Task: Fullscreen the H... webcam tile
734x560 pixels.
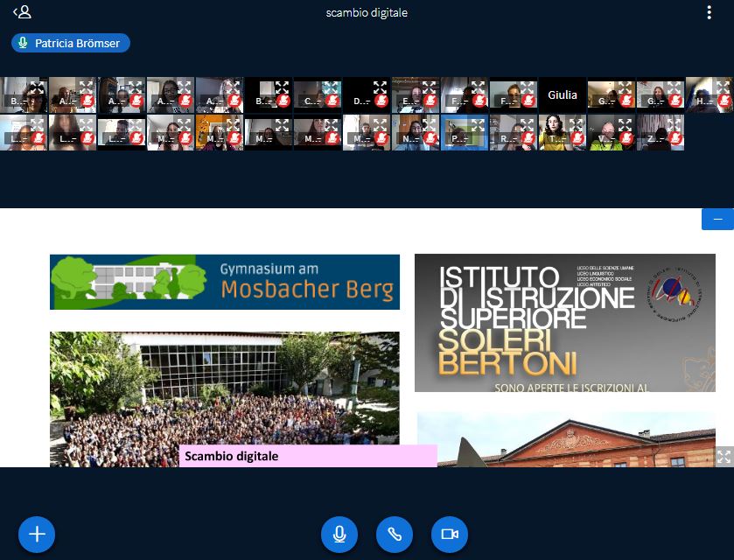Action: 723,87
